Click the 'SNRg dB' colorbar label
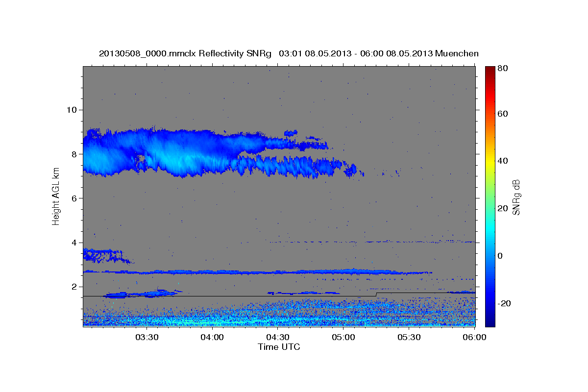 coord(516,197)
